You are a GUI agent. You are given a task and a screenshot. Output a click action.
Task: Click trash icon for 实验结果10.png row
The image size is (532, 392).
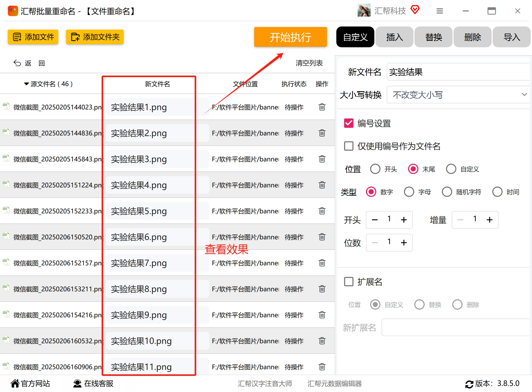tap(322, 341)
